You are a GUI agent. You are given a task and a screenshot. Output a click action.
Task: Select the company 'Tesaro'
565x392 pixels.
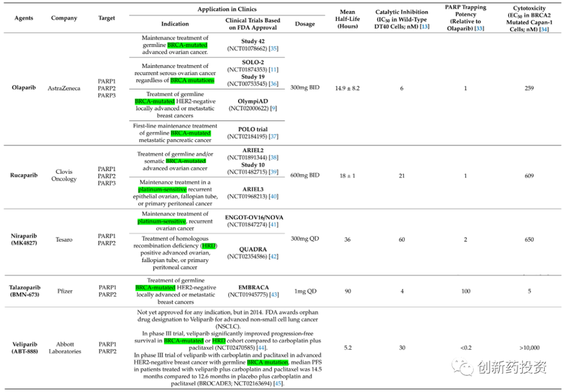pyautogui.click(x=64, y=240)
